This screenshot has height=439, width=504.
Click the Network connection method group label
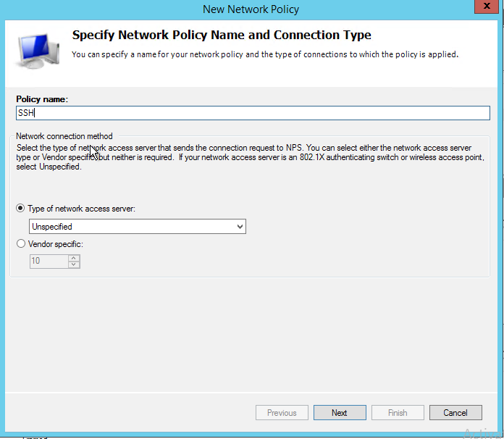click(64, 136)
